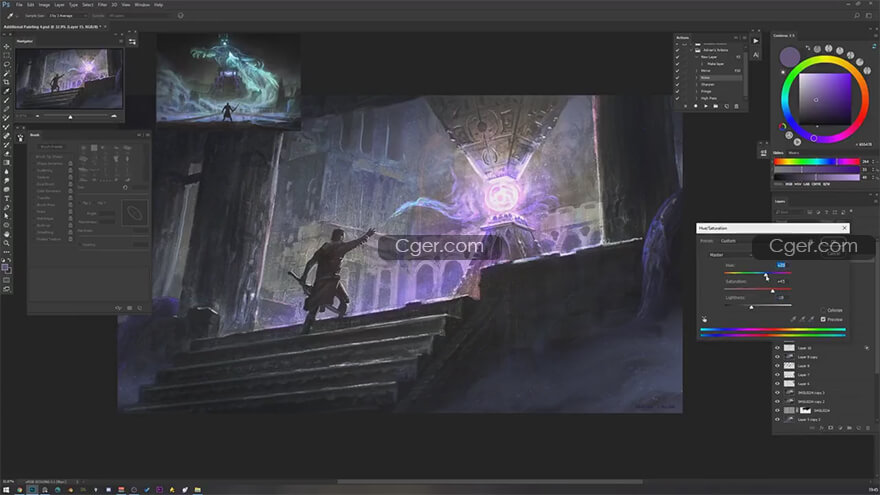Expand the Sharpen action
This screenshot has height=495, width=880.
696,84
